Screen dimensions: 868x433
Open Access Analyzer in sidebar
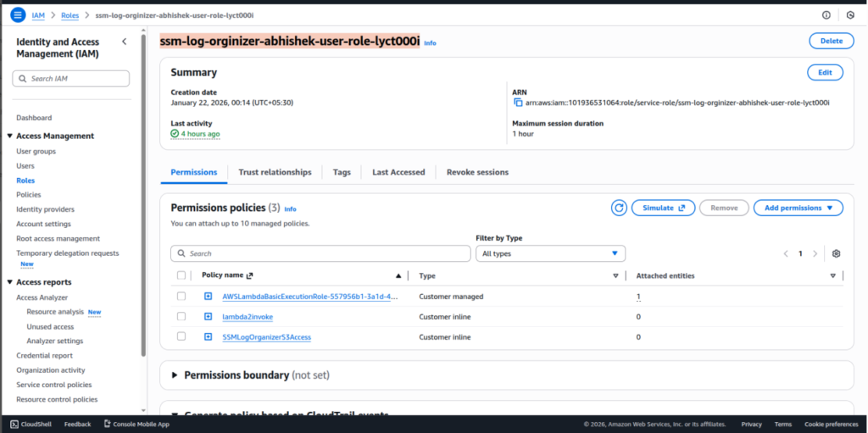click(42, 297)
